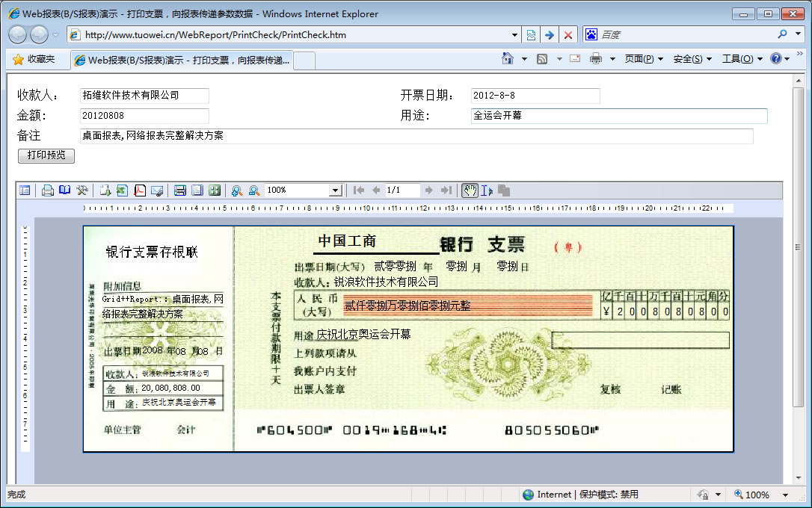Open page setup tools icon
Image resolution: width=812 pixels, height=508 pixels.
click(82, 190)
